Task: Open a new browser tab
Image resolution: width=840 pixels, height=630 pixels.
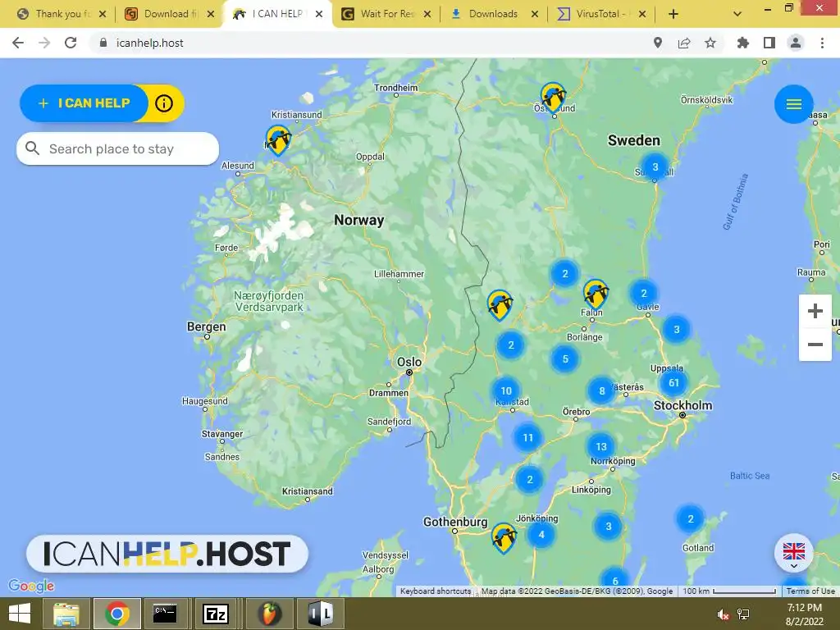Action: [x=673, y=14]
